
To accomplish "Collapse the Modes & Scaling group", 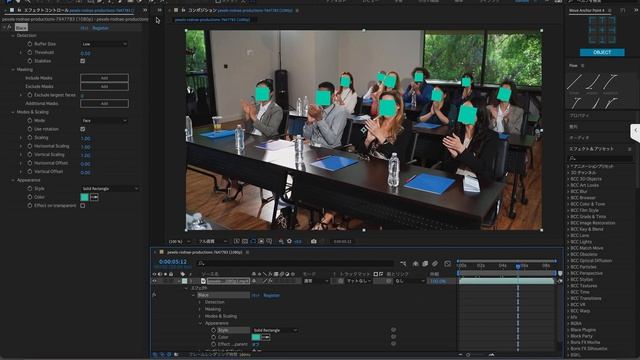I will point(13,112).
